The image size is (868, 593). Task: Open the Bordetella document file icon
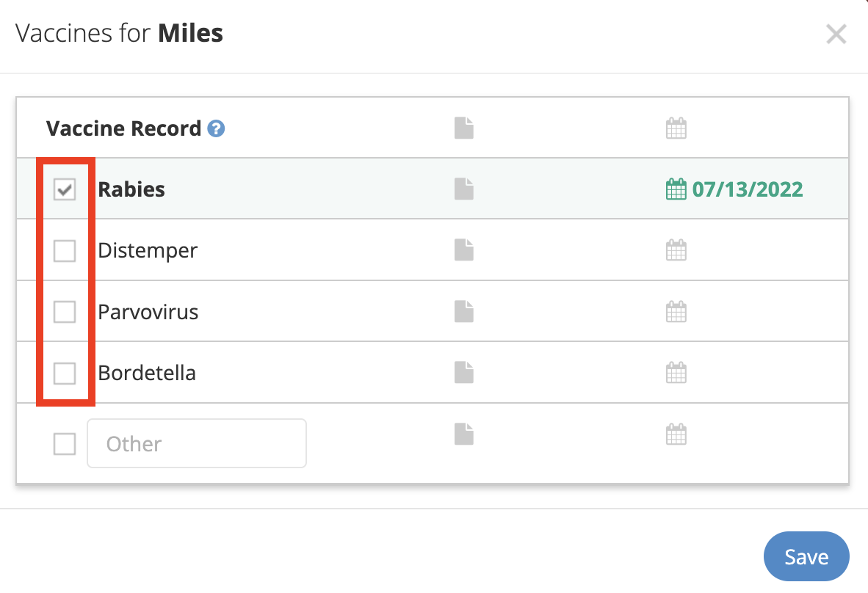(464, 372)
